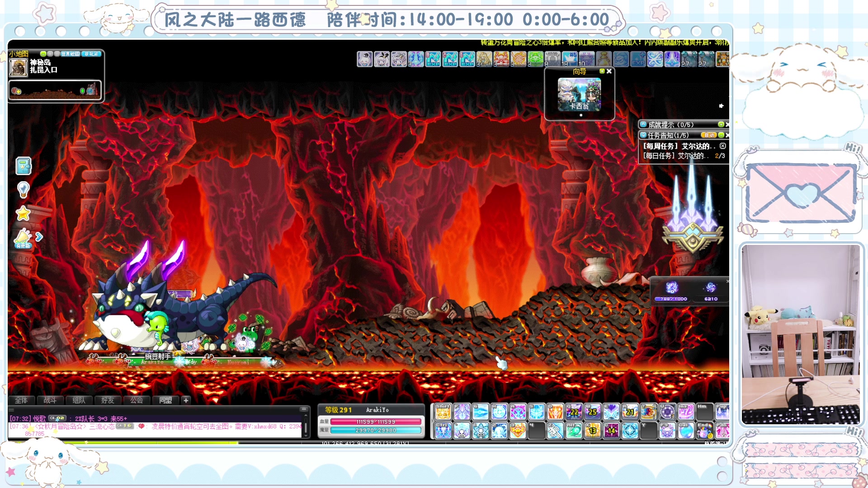Image resolution: width=868 pixels, height=488 pixels.
Task: Use the Alt key green skill
Action: coord(574,431)
